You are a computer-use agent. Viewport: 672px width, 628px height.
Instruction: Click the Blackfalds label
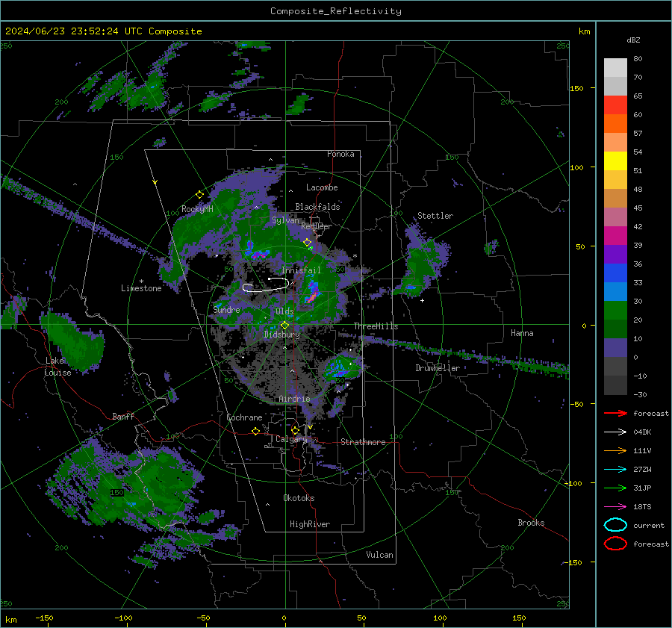(x=317, y=207)
